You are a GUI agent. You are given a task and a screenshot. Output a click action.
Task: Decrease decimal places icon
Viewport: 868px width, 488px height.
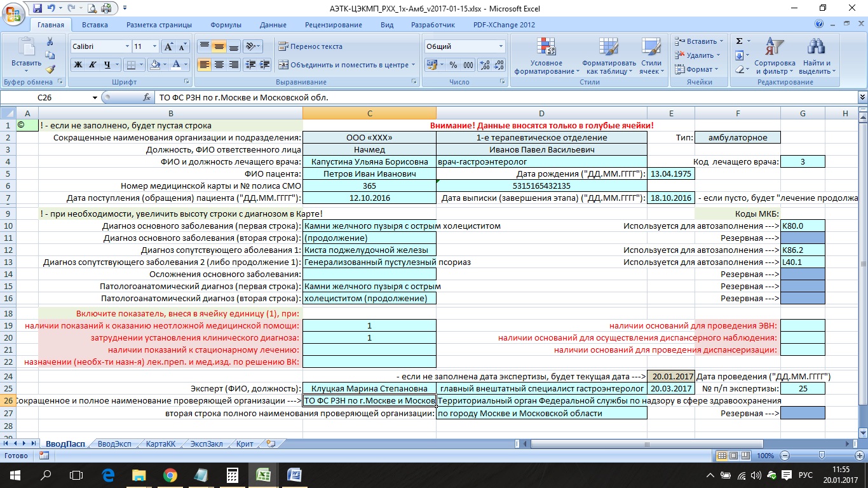(x=499, y=65)
